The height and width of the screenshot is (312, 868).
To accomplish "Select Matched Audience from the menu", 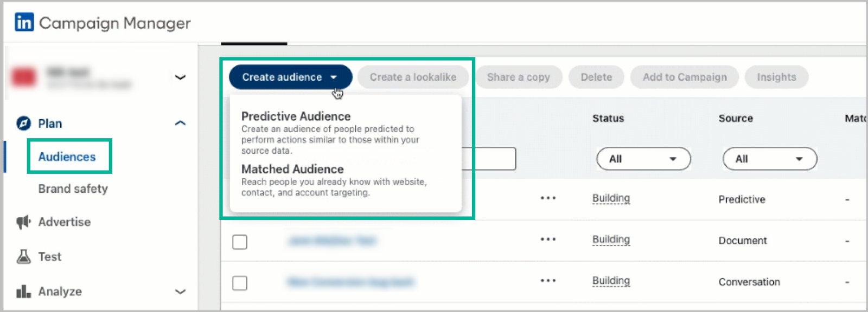I will (x=292, y=170).
